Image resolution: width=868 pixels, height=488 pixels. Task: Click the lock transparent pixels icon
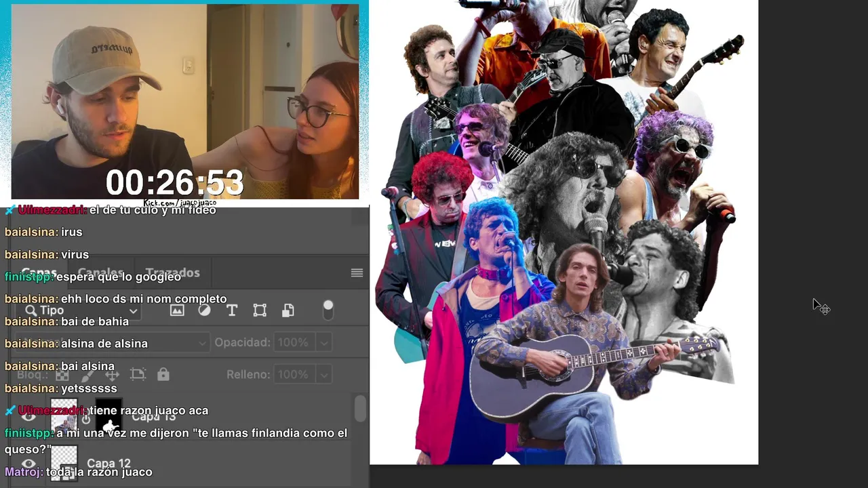62,374
